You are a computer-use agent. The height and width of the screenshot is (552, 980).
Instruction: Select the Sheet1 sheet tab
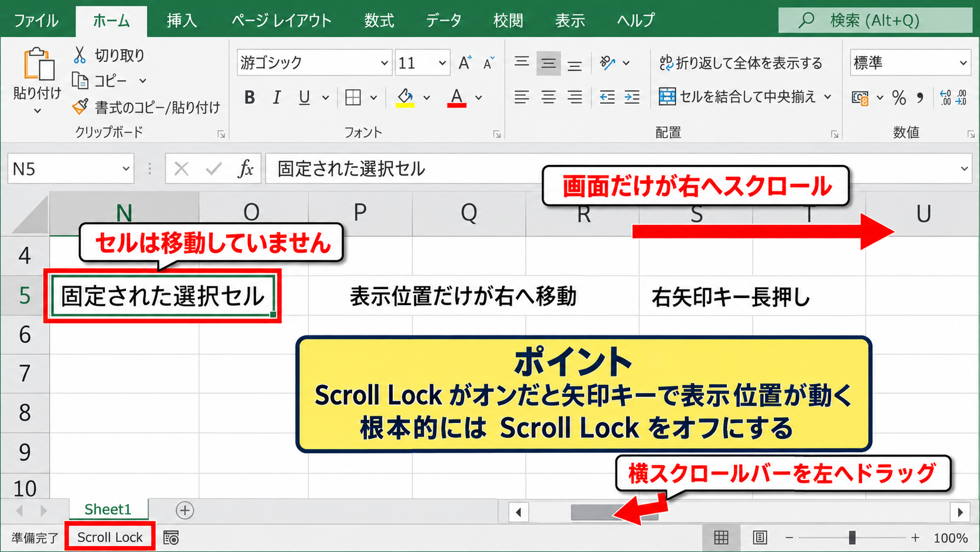108,510
